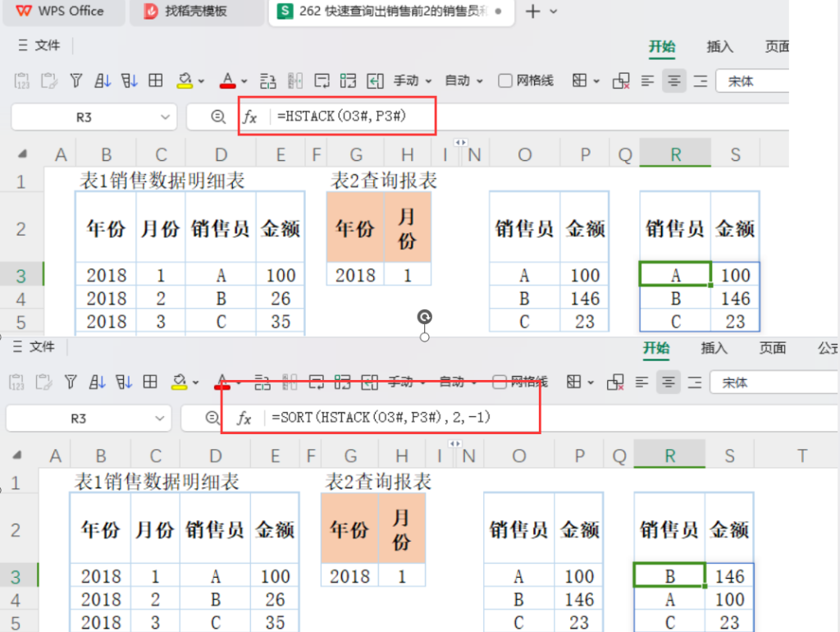Viewport: 840px width, 632px height.
Task: Apply fill color bucket in upper toolbar
Action: (x=185, y=81)
